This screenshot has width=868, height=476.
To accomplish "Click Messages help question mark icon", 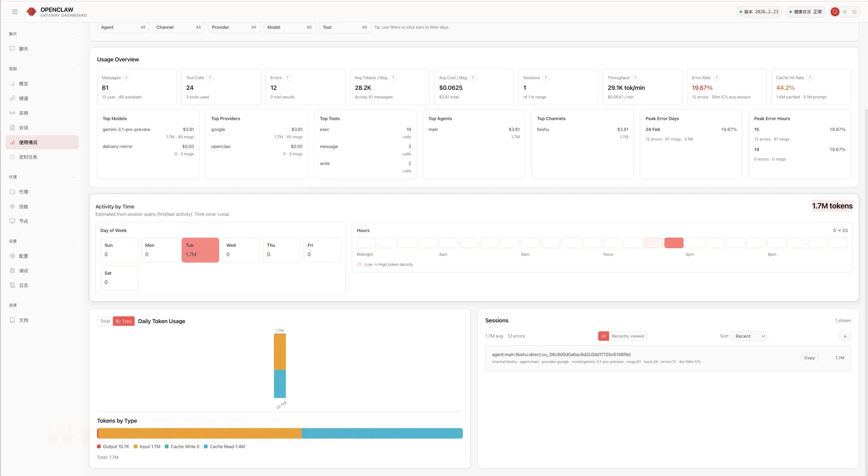I will [126, 78].
